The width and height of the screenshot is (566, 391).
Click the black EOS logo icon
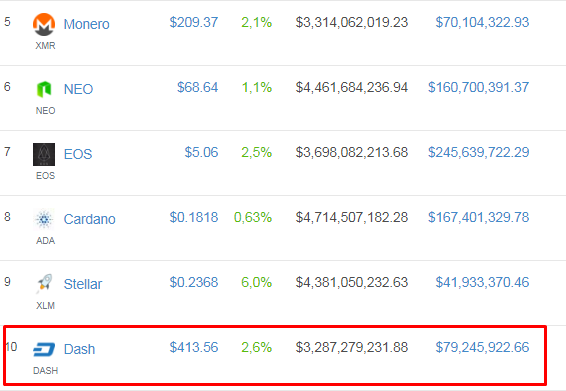[x=44, y=154]
